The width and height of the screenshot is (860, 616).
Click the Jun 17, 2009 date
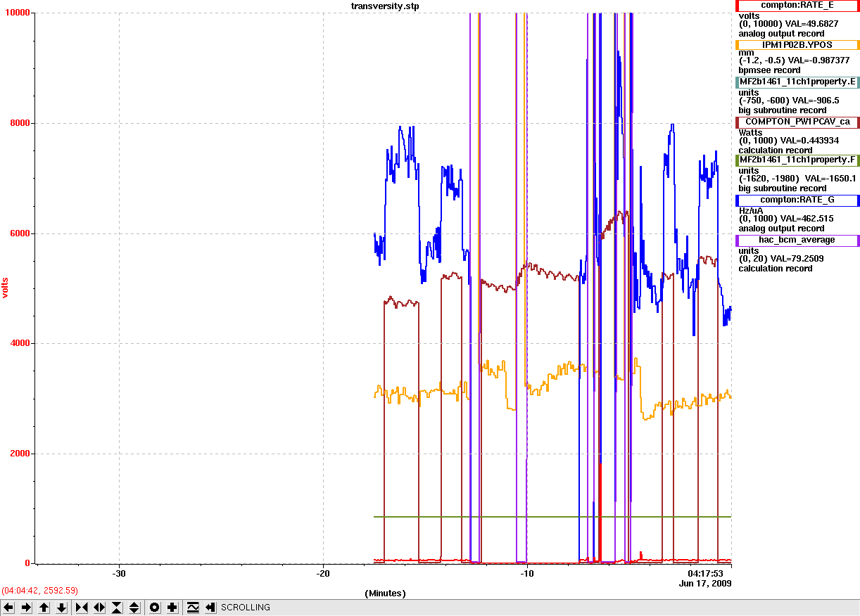coord(705,584)
